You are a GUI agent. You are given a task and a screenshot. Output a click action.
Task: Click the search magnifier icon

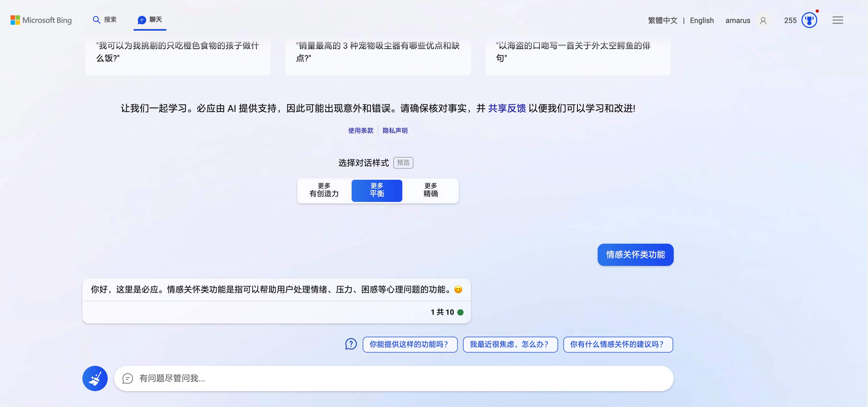pyautogui.click(x=96, y=20)
